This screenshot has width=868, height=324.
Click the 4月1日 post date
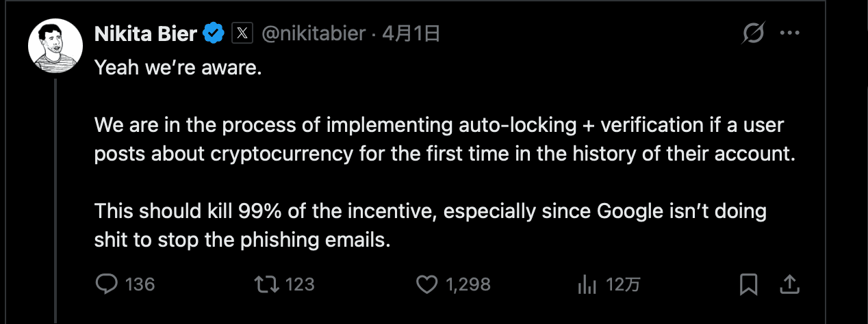[x=410, y=33]
